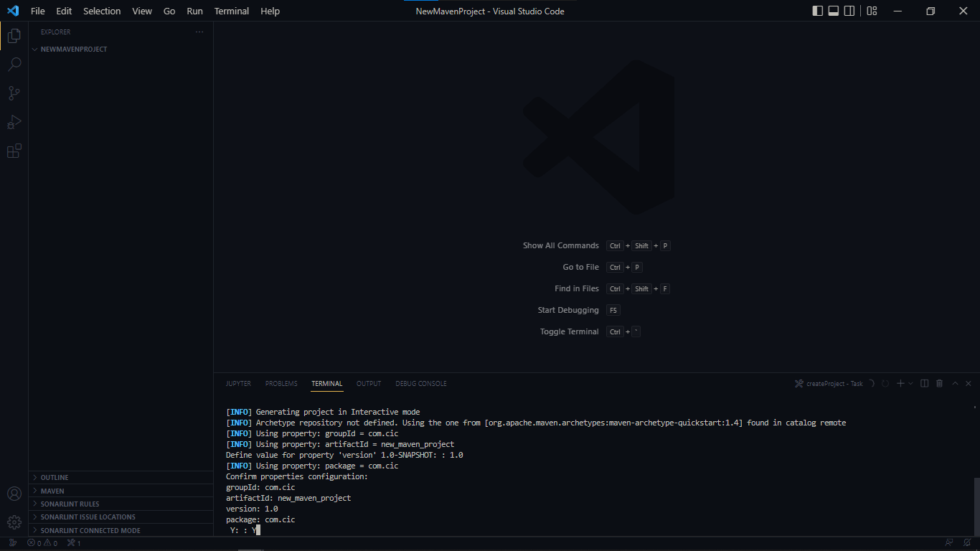980x551 pixels.
Task: Expand the MAVEN section
Action: (x=52, y=491)
